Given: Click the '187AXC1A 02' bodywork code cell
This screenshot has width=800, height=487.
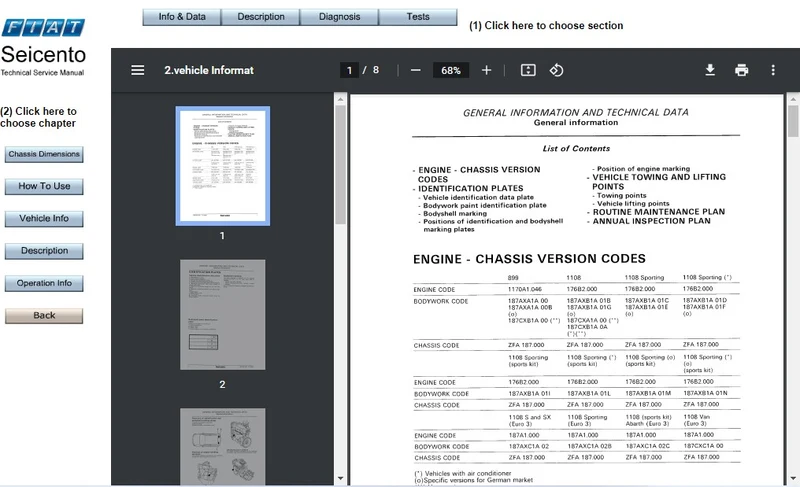Looking at the screenshot, I should point(529,446).
